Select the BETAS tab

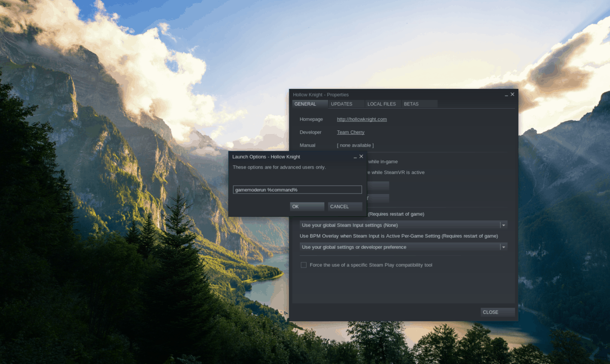419,104
